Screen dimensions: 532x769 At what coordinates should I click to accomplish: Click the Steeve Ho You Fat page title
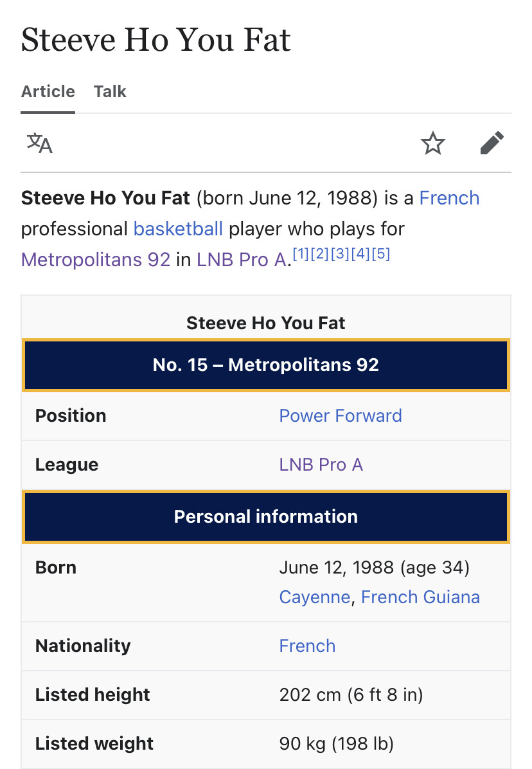[x=156, y=39]
